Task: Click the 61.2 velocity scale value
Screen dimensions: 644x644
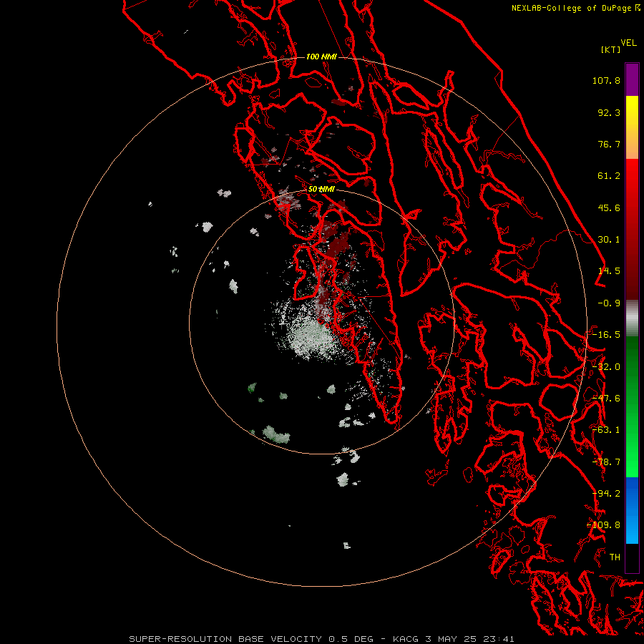Action: tap(609, 176)
